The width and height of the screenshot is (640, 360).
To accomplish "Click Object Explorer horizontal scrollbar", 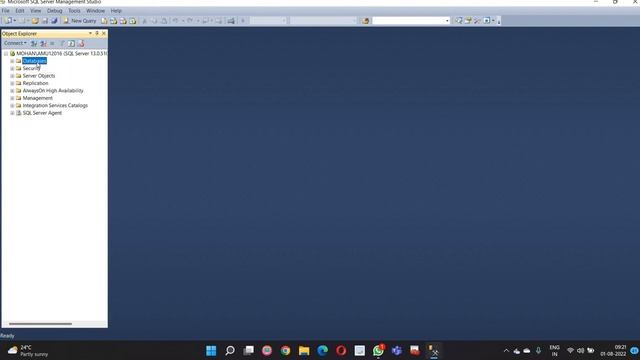I will coord(40,324).
